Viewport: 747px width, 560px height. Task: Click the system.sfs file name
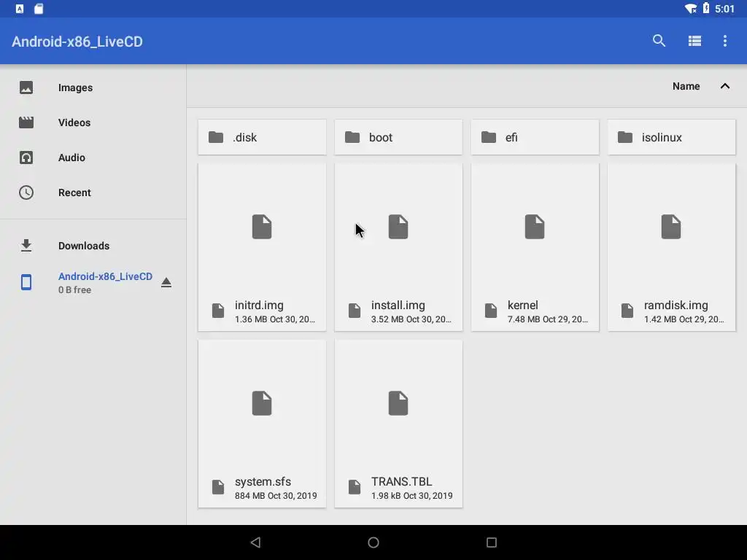point(263,481)
